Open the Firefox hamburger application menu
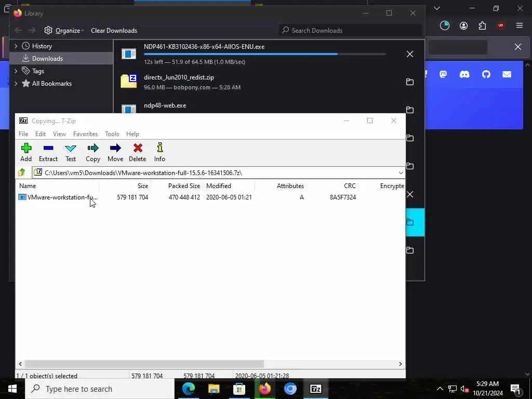 pyautogui.click(x=520, y=25)
